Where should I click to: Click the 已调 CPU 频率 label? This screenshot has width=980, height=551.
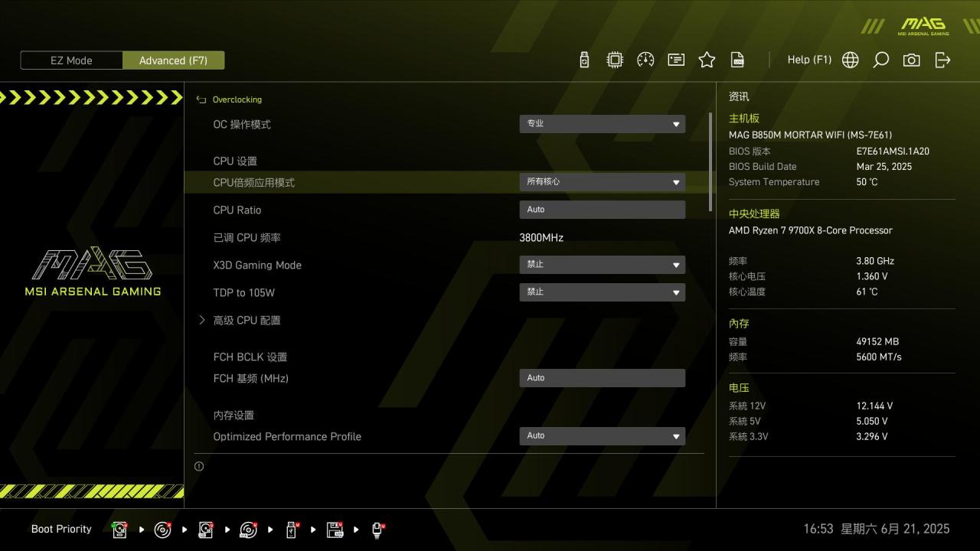(247, 238)
